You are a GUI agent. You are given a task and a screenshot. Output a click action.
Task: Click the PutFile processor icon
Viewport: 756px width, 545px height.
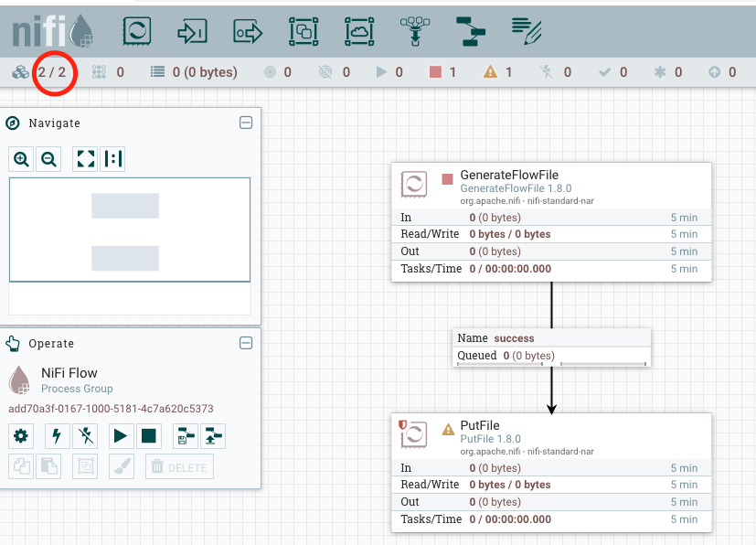414,434
